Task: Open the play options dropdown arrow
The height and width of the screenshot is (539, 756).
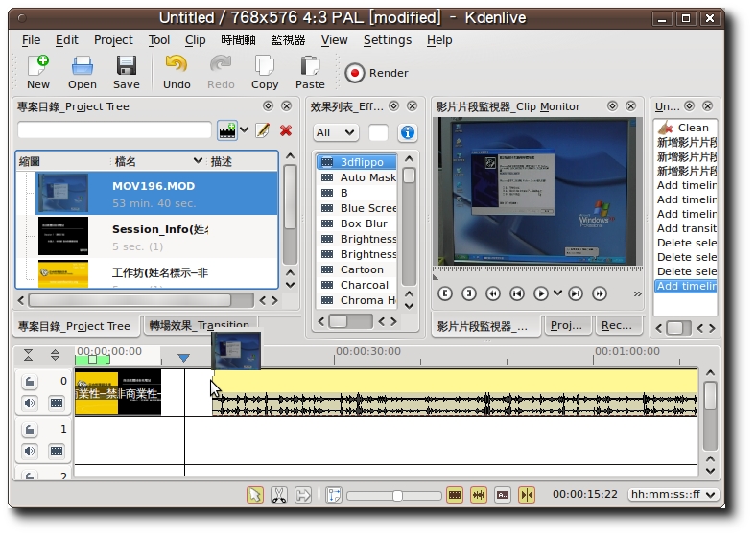Action: [x=557, y=293]
